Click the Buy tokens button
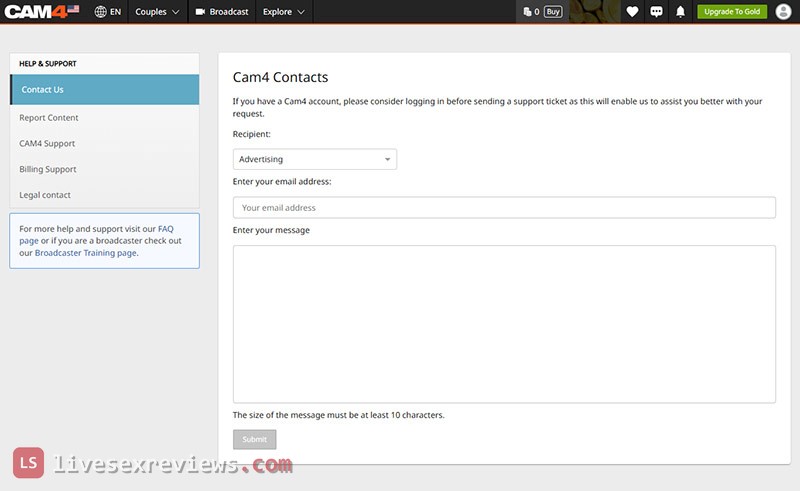 tap(553, 12)
